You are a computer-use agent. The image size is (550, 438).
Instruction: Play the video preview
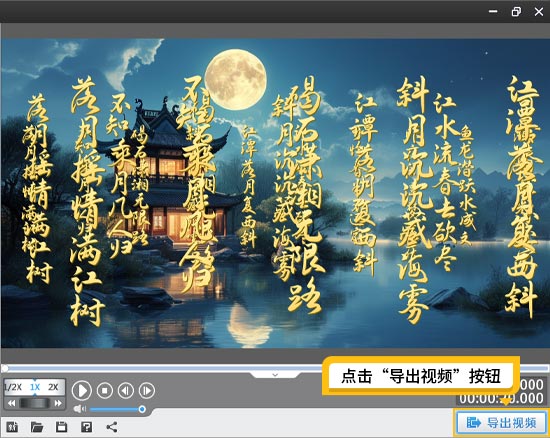pyautogui.click(x=82, y=390)
